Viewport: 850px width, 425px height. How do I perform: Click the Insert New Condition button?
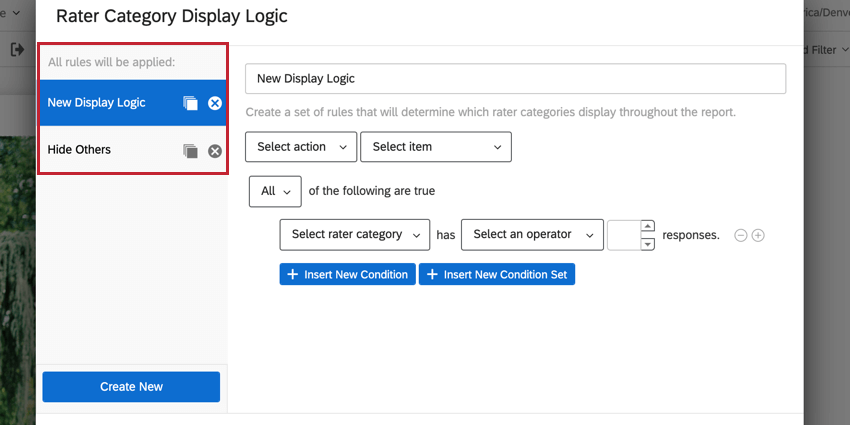tap(347, 274)
